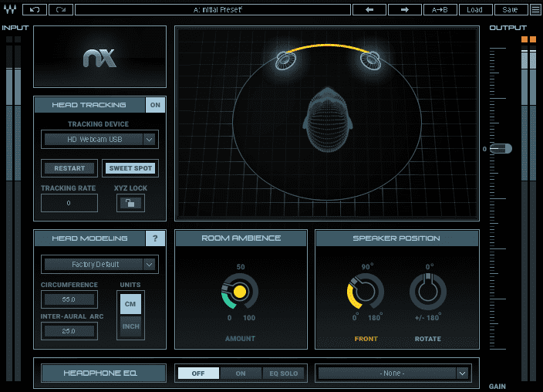Image resolution: width=543 pixels, height=392 pixels.
Task: Click the Circumference value field
Action: point(69,299)
